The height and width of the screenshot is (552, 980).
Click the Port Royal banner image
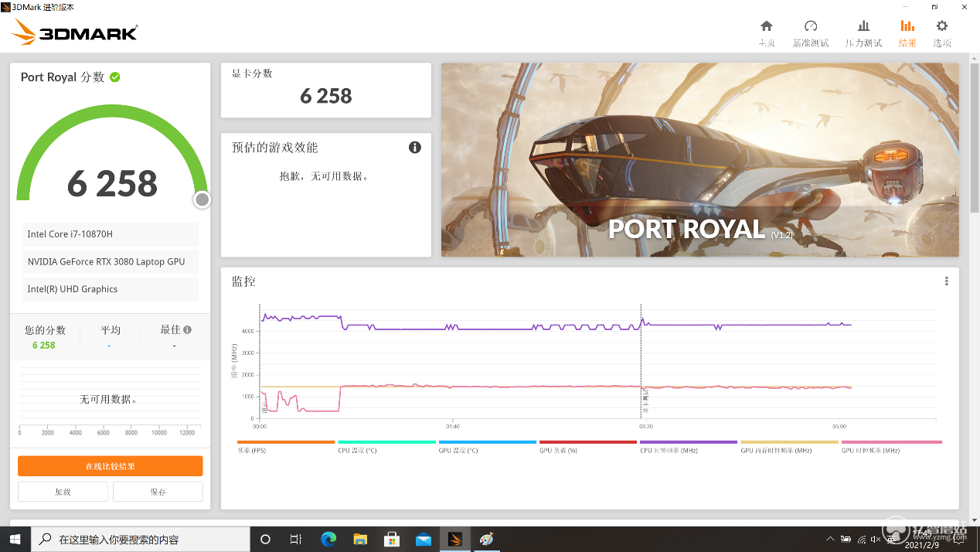pos(700,160)
